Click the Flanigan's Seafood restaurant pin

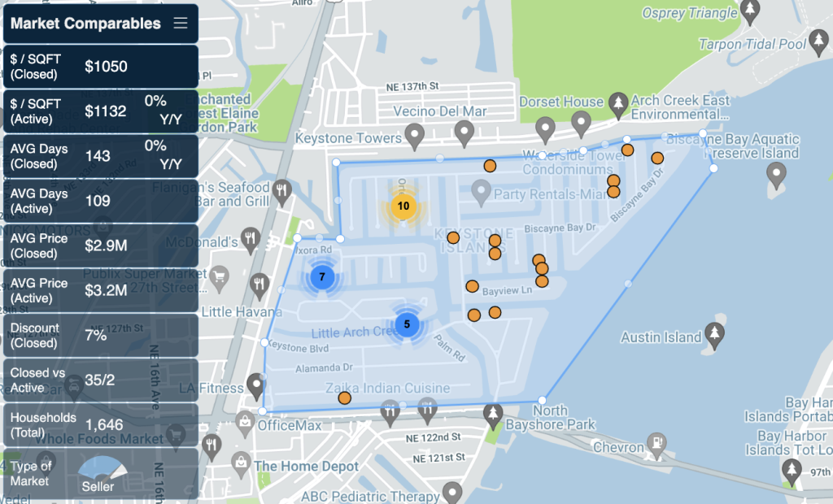[x=281, y=192]
